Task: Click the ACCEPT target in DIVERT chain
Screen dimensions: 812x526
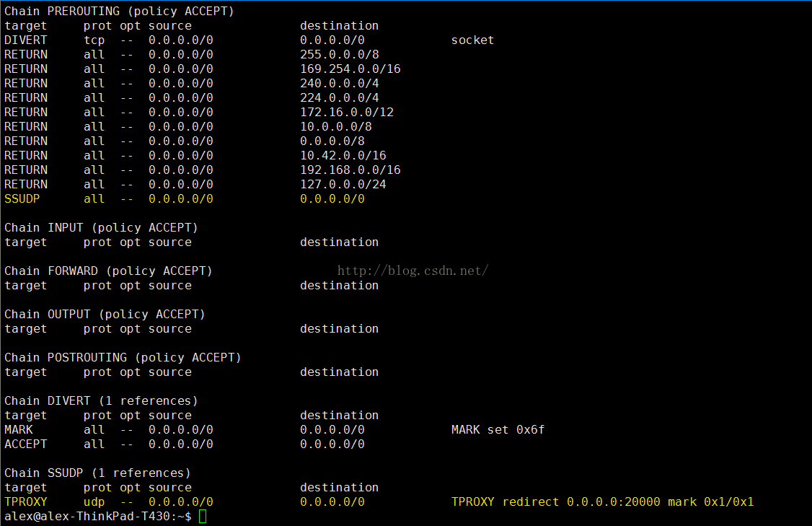Action: (x=25, y=444)
